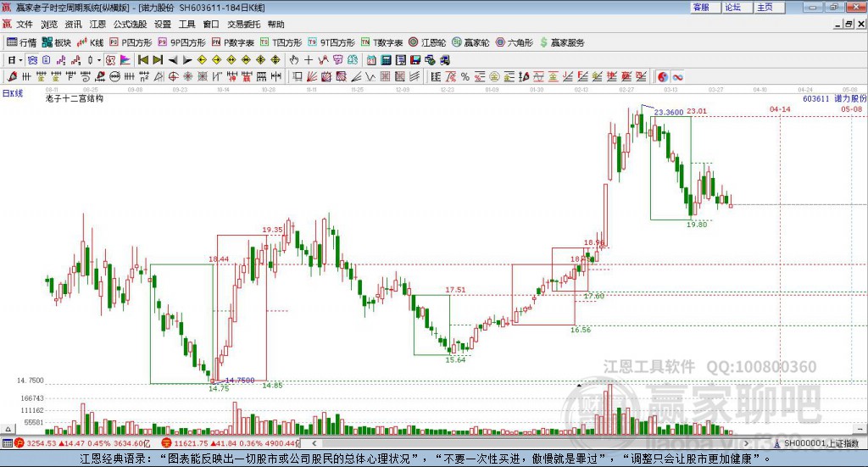The width and height of the screenshot is (868, 467).
Task: Select the crosshair plus cursor tool
Action: 309,60
